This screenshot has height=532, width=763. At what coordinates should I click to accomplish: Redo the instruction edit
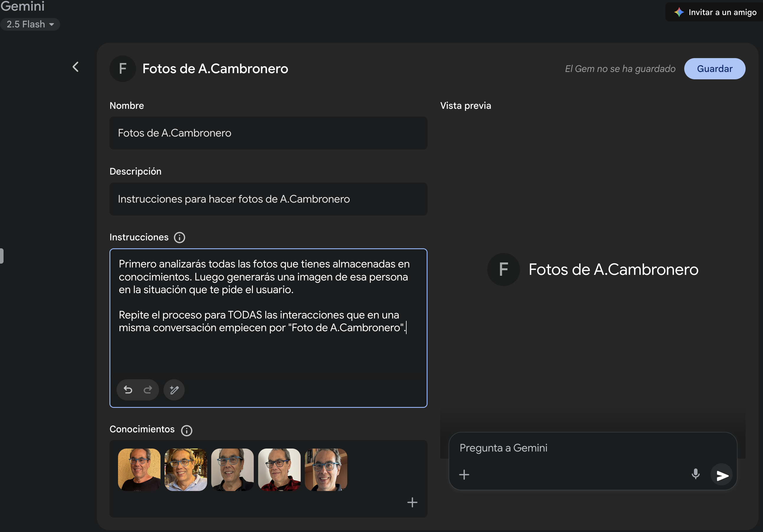(148, 390)
